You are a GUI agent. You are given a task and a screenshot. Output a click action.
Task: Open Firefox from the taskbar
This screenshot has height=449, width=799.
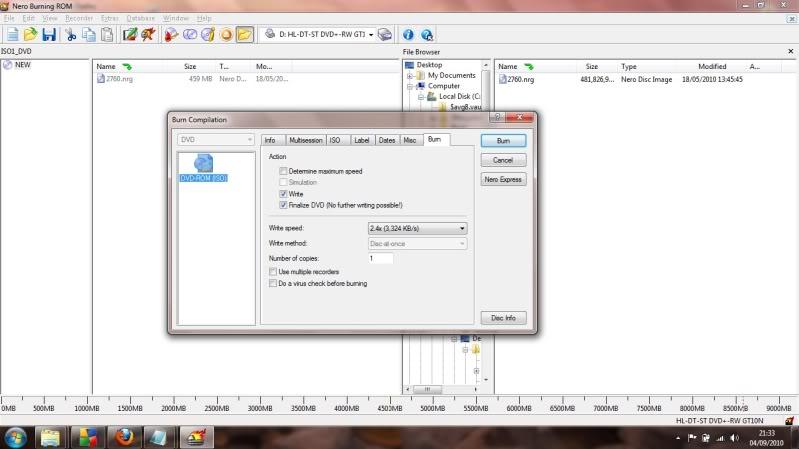click(124, 437)
